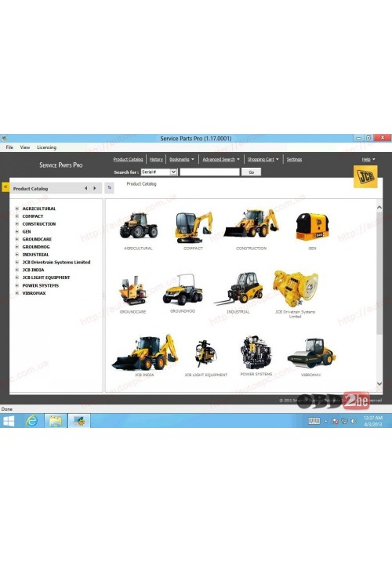This screenshot has width=392, height=562.
Task: Open File Explorer from the taskbar
Action: pos(56,420)
